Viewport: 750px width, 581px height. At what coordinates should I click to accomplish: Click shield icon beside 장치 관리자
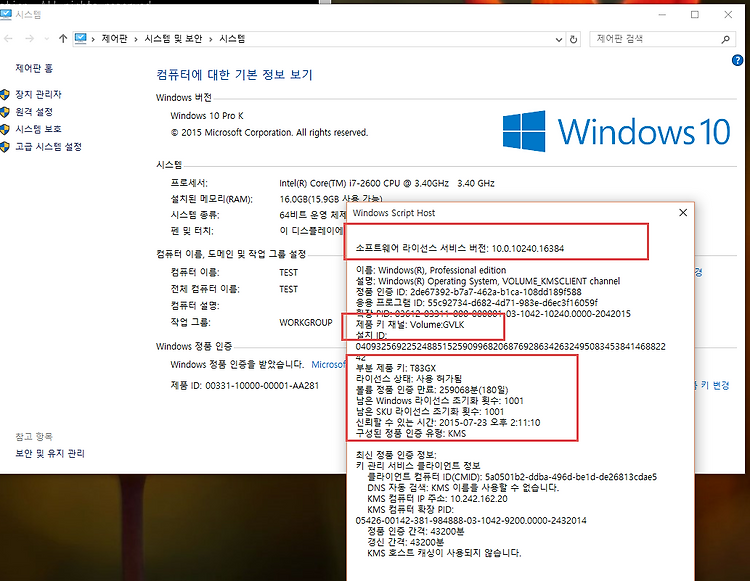click(x=5, y=95)
